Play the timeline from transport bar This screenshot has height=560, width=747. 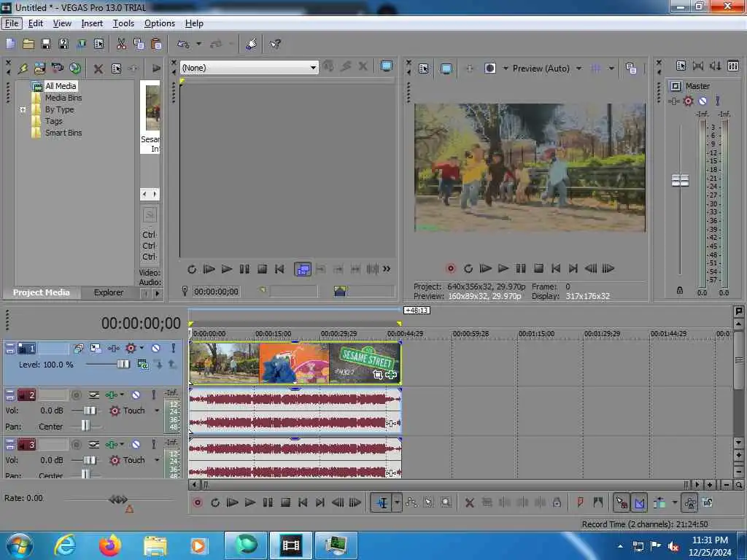coord(249,502)
